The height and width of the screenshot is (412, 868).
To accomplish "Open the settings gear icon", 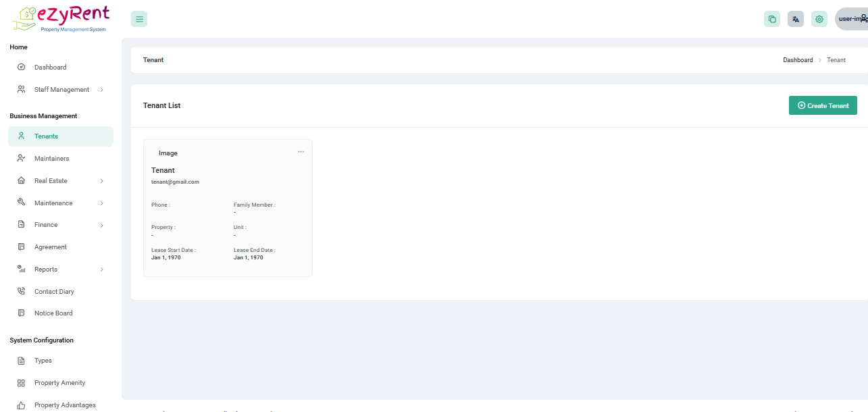I will point(819,19).
